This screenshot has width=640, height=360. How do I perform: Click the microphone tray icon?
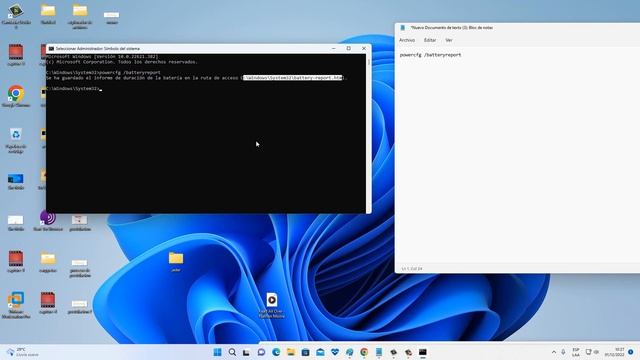[563, 352]
